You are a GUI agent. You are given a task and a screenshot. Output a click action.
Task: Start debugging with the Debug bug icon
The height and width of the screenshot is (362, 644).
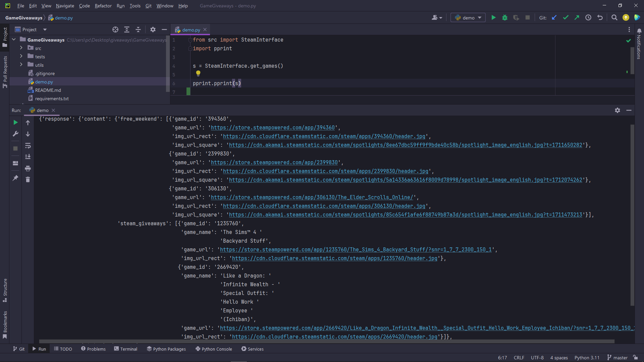tap(505, 18)
